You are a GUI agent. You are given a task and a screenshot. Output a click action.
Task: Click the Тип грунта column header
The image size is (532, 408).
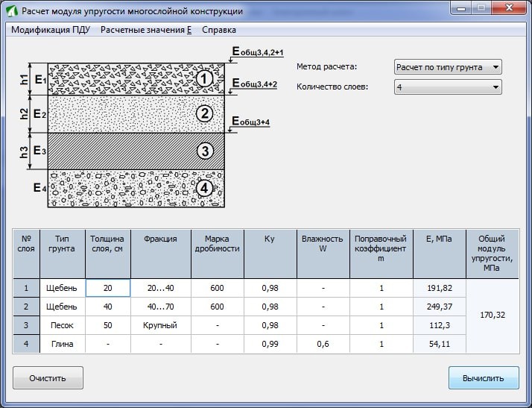coord(62,254)
